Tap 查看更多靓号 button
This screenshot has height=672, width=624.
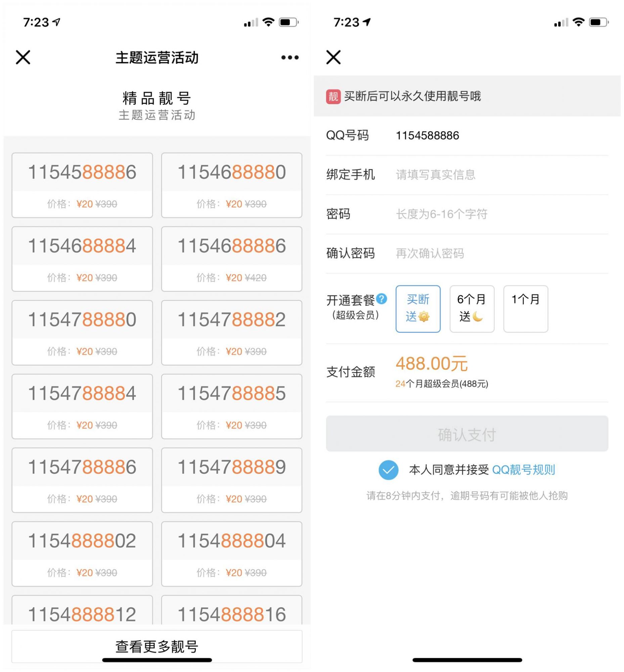pos(157,646)
